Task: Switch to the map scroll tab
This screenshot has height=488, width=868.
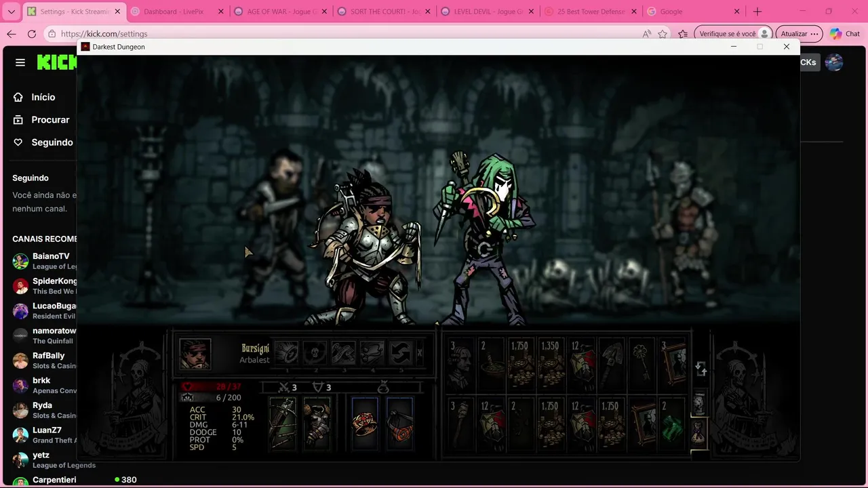Action: click(699, 403)
